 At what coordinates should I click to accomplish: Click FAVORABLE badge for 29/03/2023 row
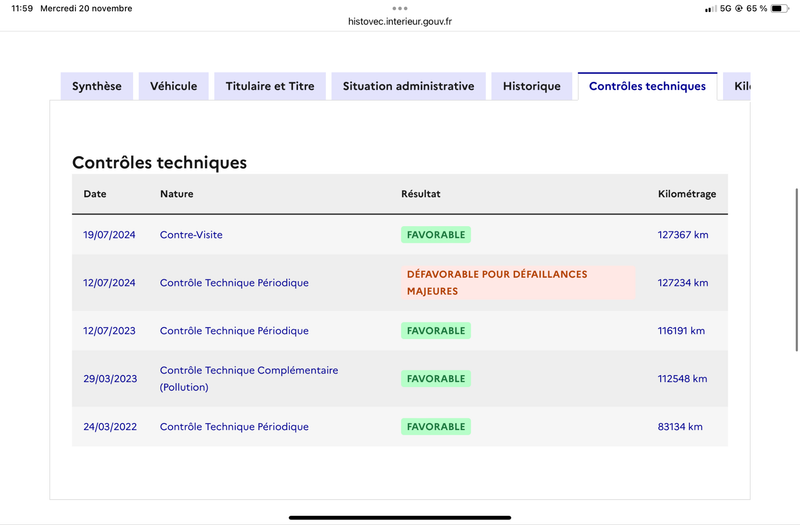(x=436, y=379)
